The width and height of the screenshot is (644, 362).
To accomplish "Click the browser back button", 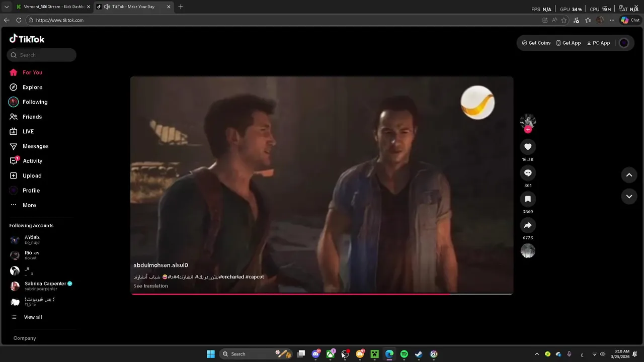I will 7,20.
